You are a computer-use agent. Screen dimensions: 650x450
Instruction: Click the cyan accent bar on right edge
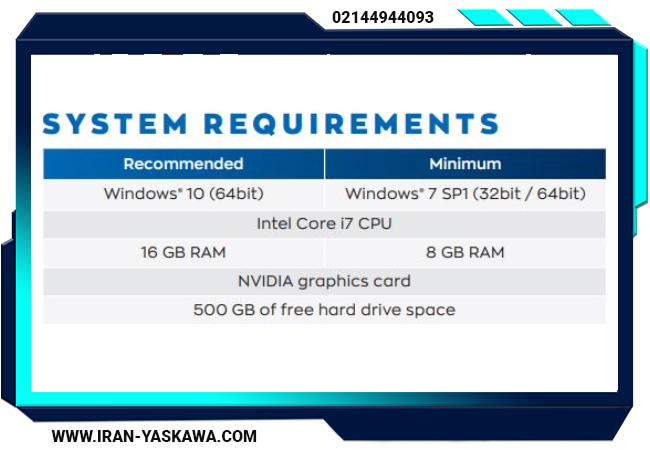pos(640,137)
